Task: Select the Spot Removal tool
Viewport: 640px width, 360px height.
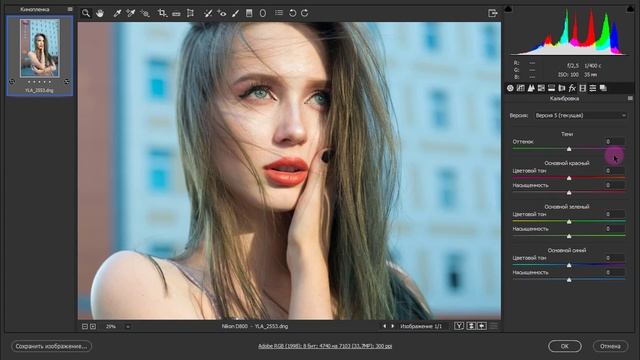Action: pos(208,13)
